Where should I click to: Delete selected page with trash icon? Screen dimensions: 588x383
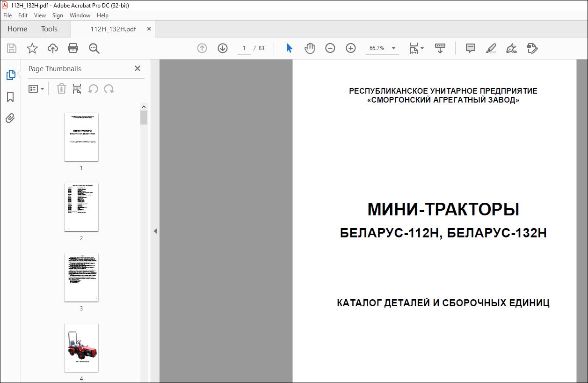61,89
